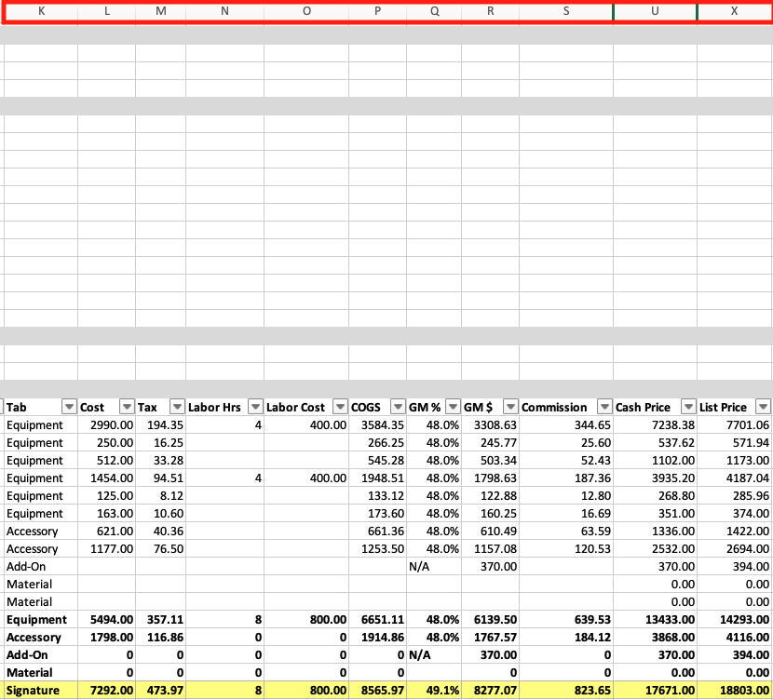Viewport: 773px width, 700px height.
Task: Click Signature total cost 7292.00
Action: coord(112,691)
